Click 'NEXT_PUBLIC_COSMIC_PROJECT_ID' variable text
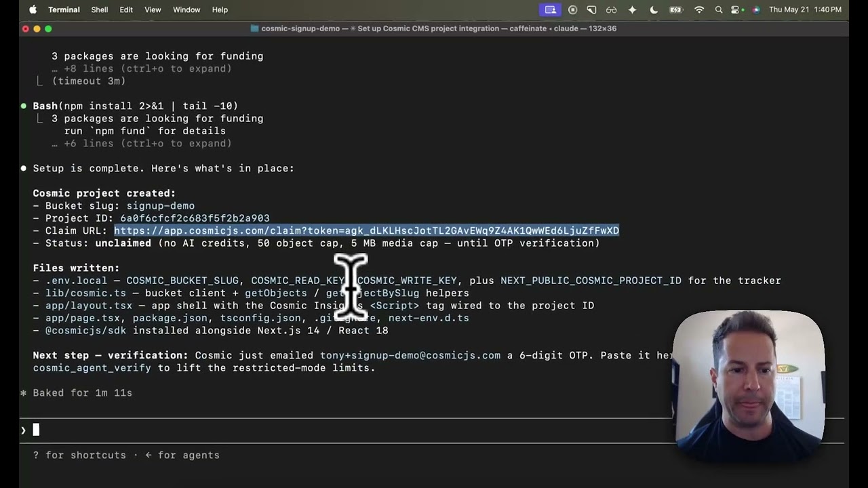The width and height of the screenshot is (868, 488). pos(591,281)
